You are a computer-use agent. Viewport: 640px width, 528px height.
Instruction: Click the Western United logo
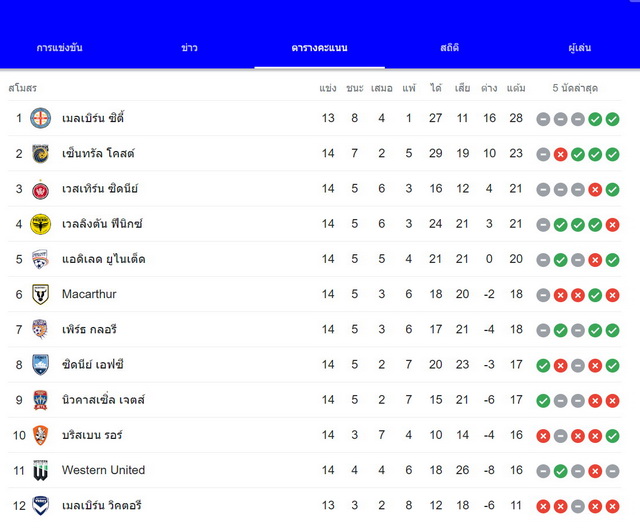click(40, 470)
